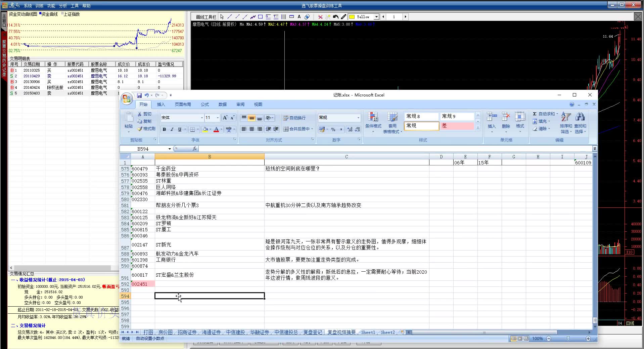Center cell text horizontally
Image resolution: width=644 pixels, height=349 pixels.
pyautogui.click(x=251, y=129)
